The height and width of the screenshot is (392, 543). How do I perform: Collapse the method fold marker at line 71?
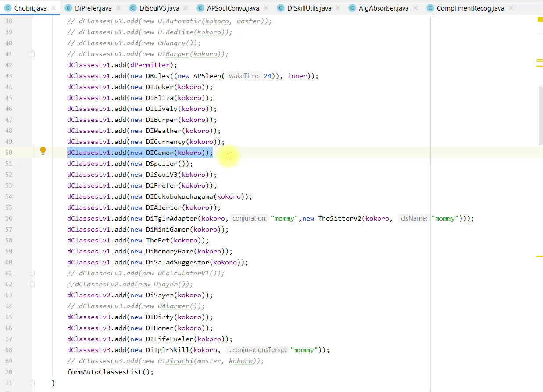(32, 382)
